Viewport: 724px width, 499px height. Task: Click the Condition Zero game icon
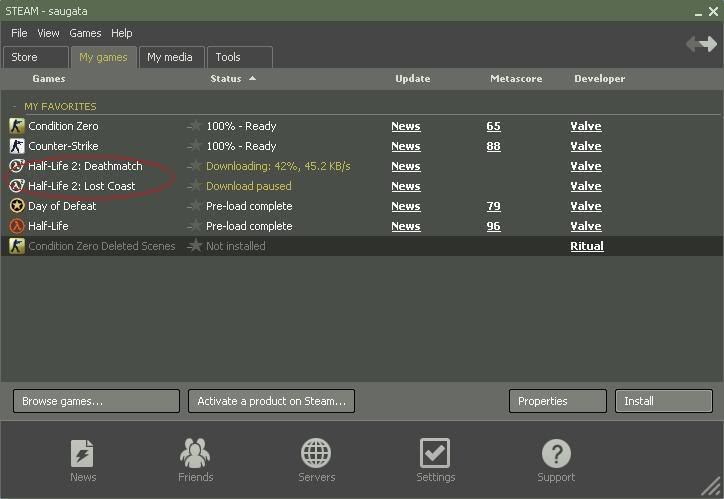tap(17, 126)
